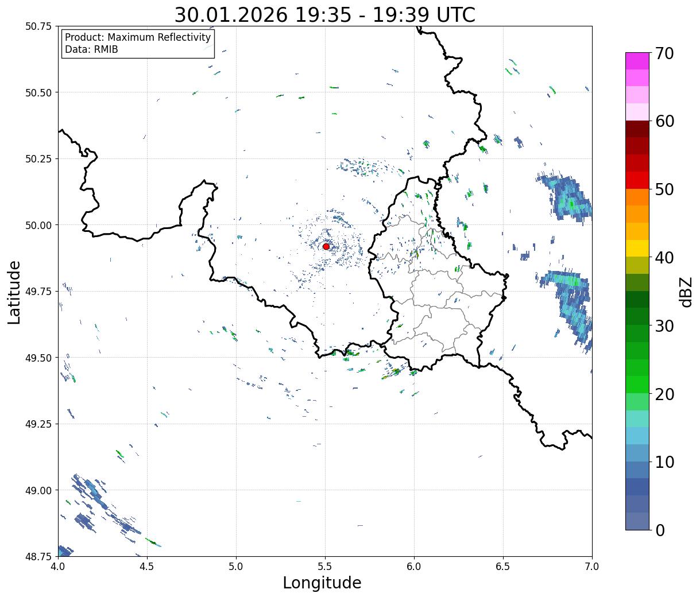Click the magenta swatch at top of colorbar
Screen dimensions: 700x597
click(x=637, y=61)
